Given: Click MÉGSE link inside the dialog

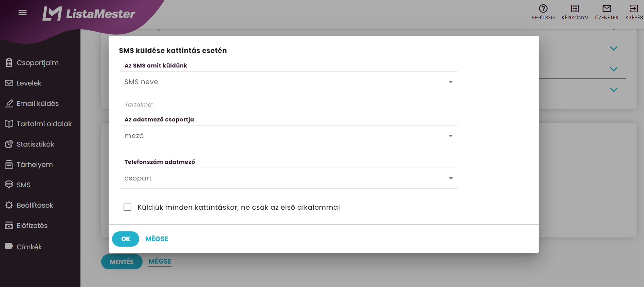Looking at the screenshot, I should pos(157,239).
